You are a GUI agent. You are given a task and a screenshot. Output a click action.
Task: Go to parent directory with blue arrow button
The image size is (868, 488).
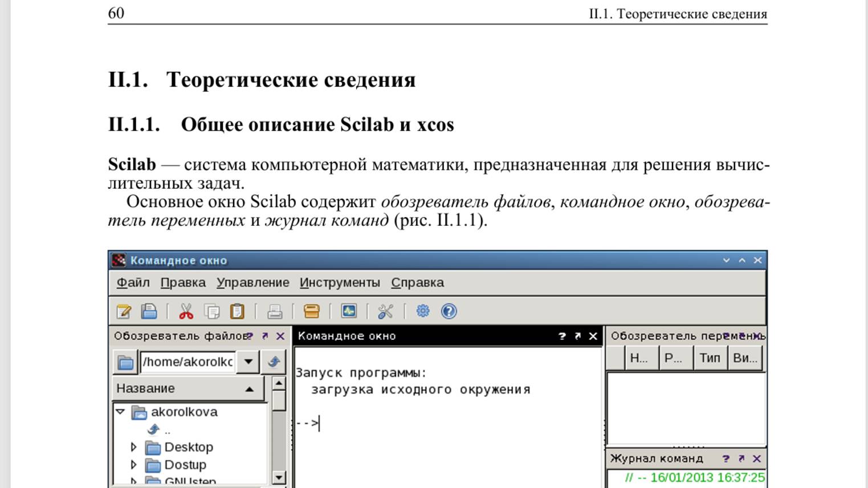tap(274, 362)
